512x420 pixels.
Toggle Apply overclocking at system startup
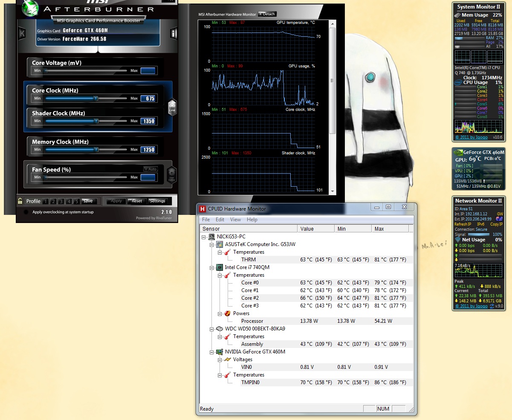tap(26, 212)
